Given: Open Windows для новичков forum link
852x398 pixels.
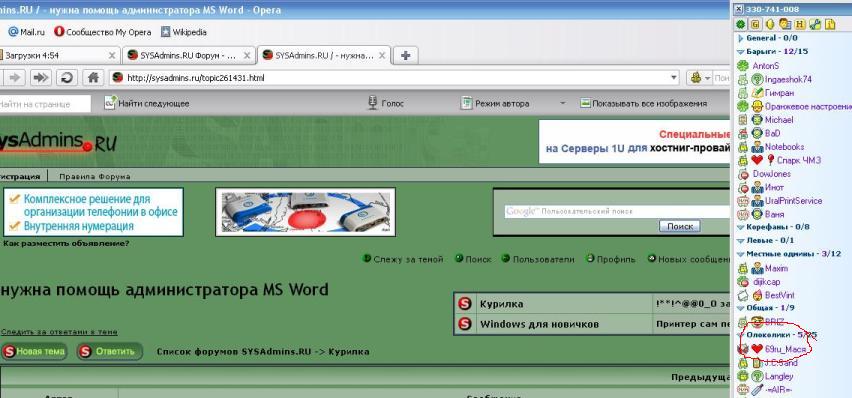Looking at the screenshot, I should (539, 325).
